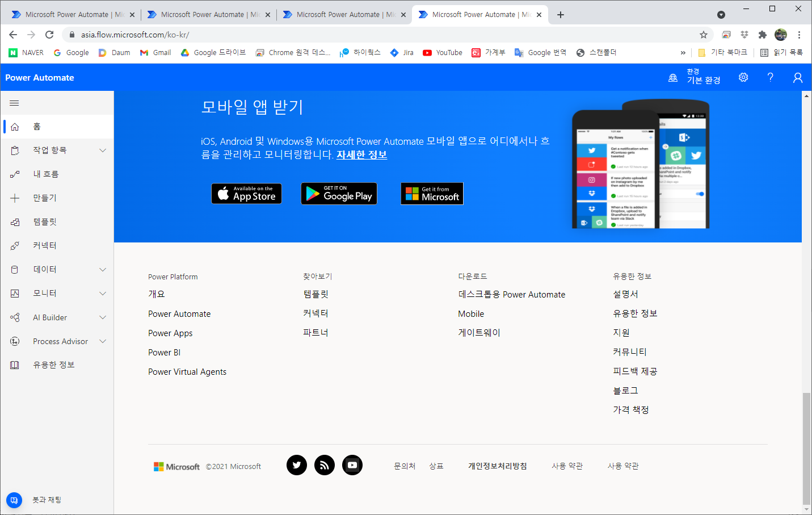Open Chrome three-dot menu
812x515 pixels.
(799, 35)
